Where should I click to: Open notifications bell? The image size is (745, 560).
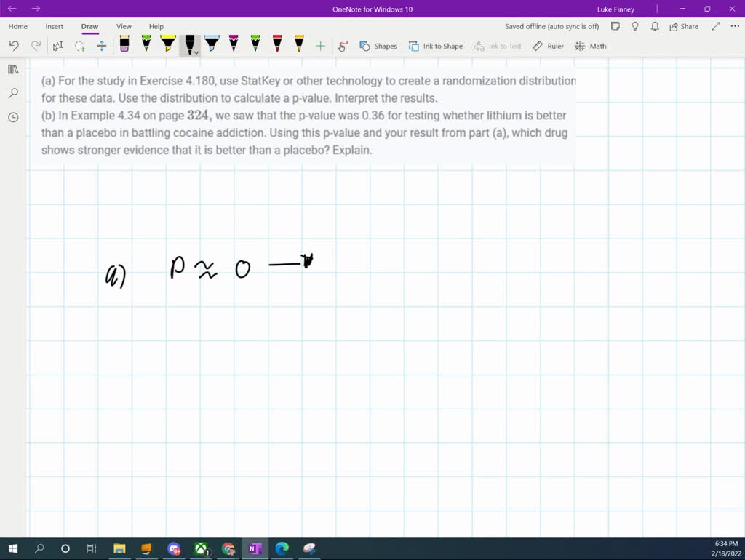[655, 27]
